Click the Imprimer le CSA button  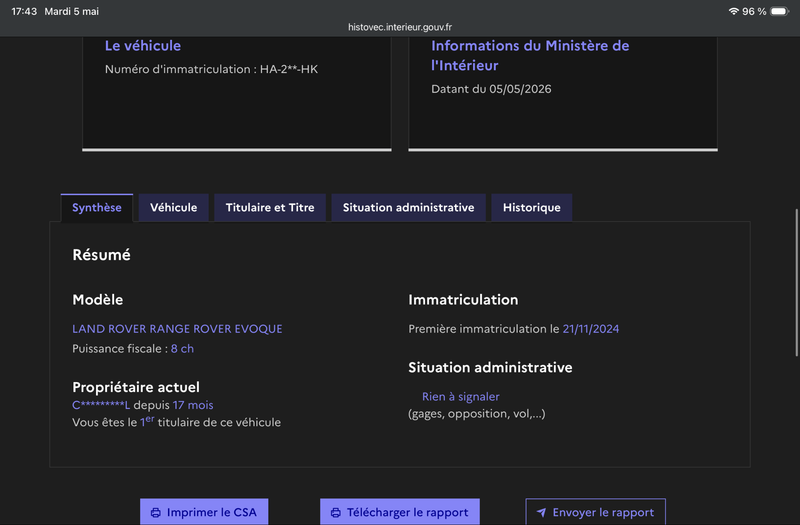tap(204, 512)
